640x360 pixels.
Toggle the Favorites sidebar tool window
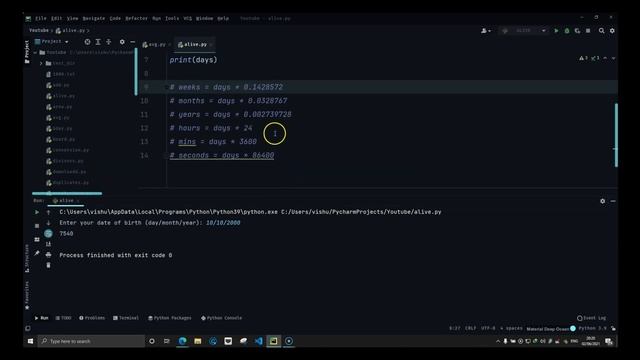27,296
